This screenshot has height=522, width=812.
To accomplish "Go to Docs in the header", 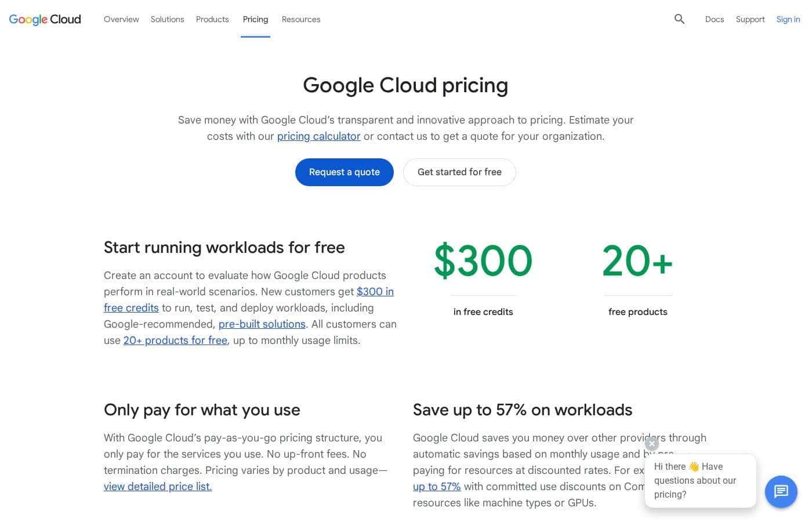I will pyautogui.click(x=715, y=19).
